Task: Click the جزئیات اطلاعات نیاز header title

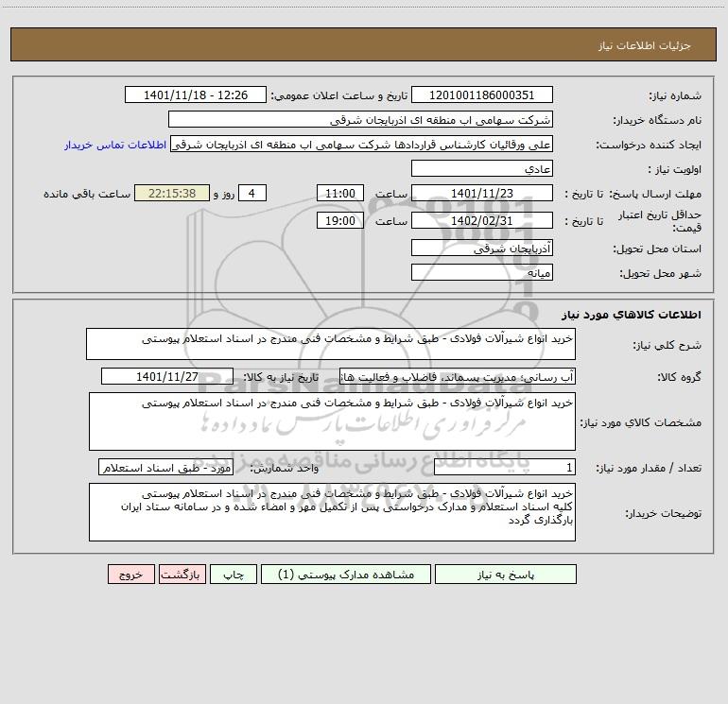Action: [x=645, y=45]
